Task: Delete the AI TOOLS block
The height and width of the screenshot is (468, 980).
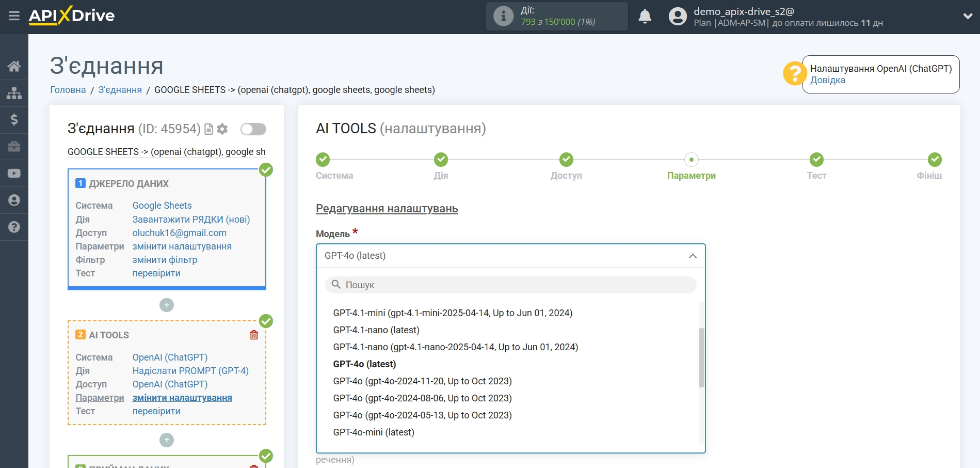Action: coord(254,335)
